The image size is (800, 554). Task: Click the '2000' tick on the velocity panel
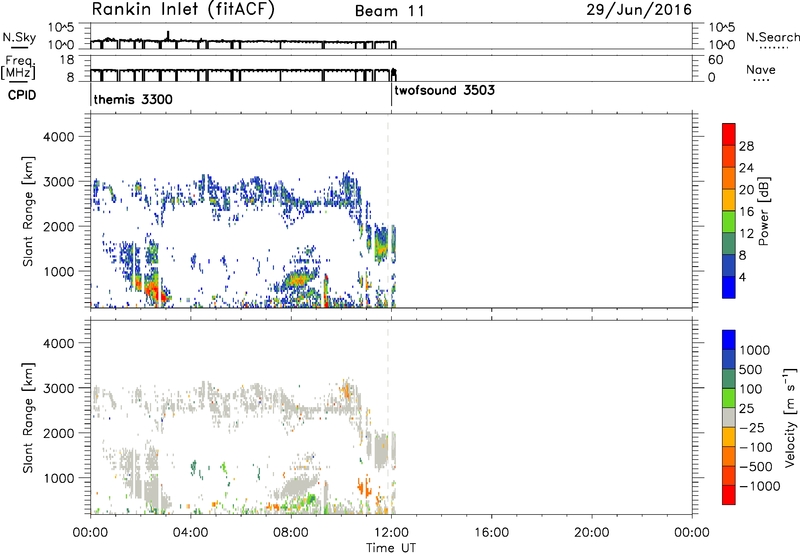tap(59, 433)
